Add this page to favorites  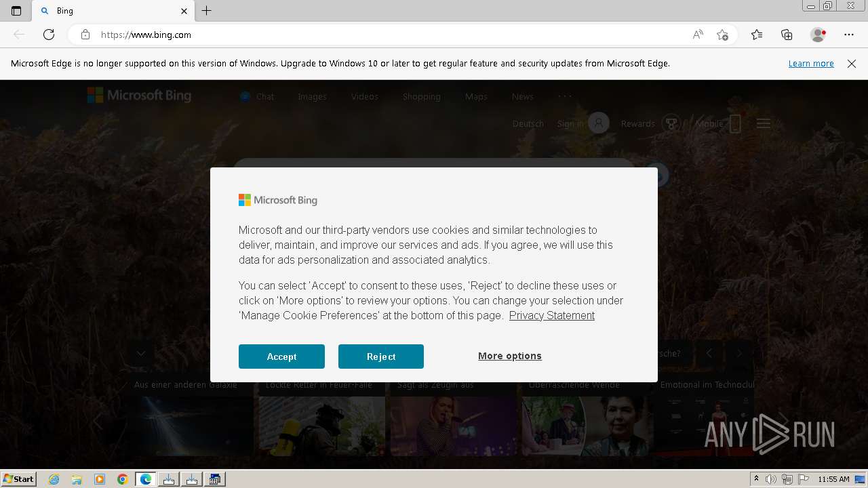[722, 35]
